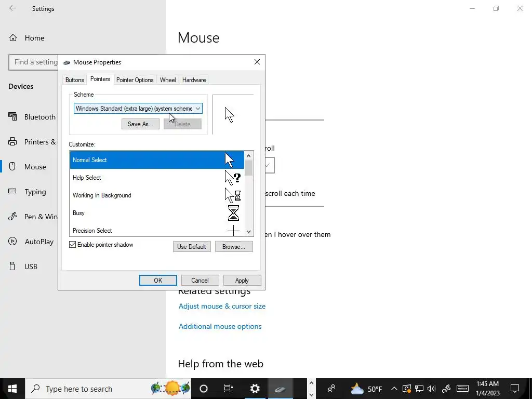Click Cancel in Mouse Properties
The height and width of the screenshot is (399, 532).
click(x=200, y=280)
